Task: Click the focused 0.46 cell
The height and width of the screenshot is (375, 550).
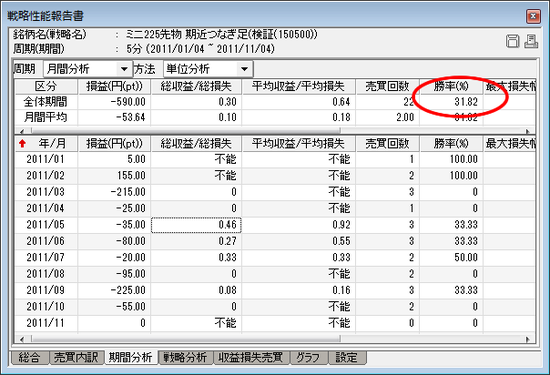Action: click(x=196, y=225)
